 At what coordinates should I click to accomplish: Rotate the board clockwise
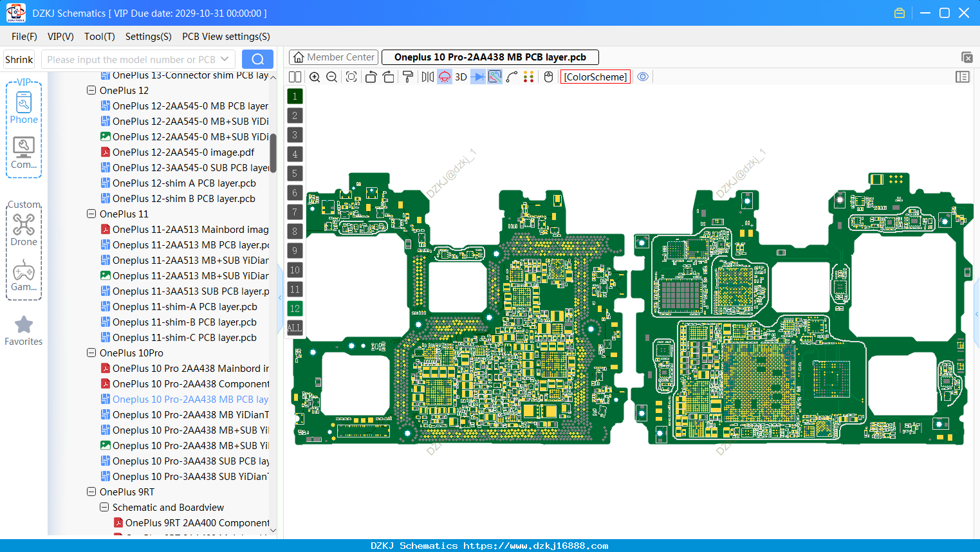click(x=388, y=77)
